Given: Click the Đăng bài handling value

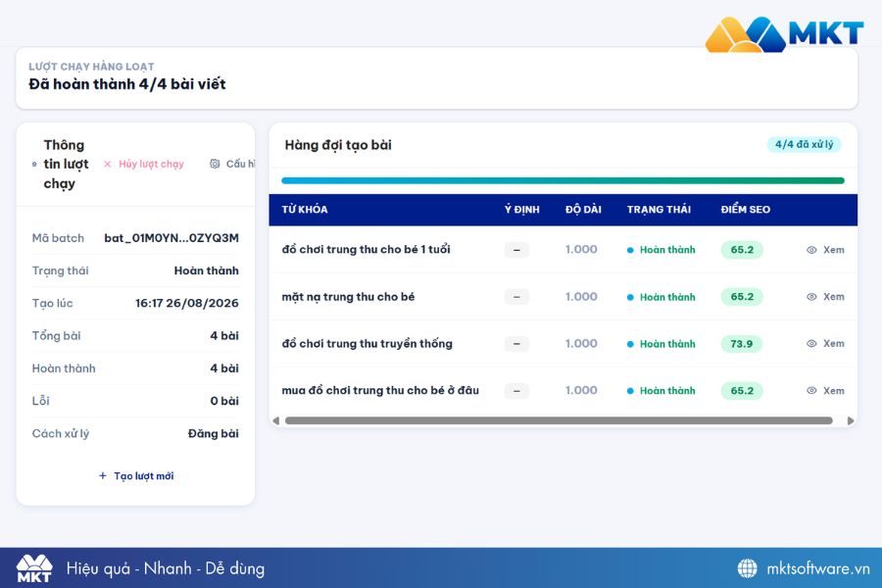Looking at the screenshot, I should (x=214, y=433).
